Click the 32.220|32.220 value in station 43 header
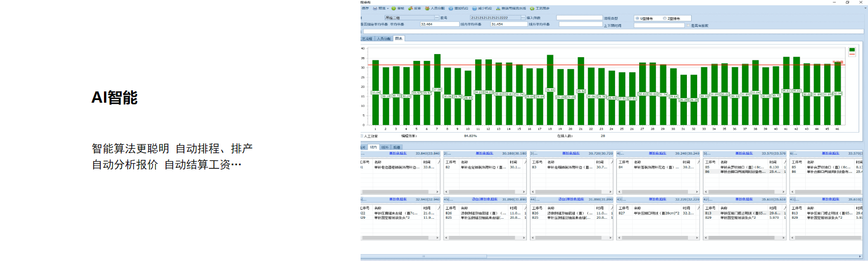868x261 pixels. pyautogui.click(x=687, y=199)
